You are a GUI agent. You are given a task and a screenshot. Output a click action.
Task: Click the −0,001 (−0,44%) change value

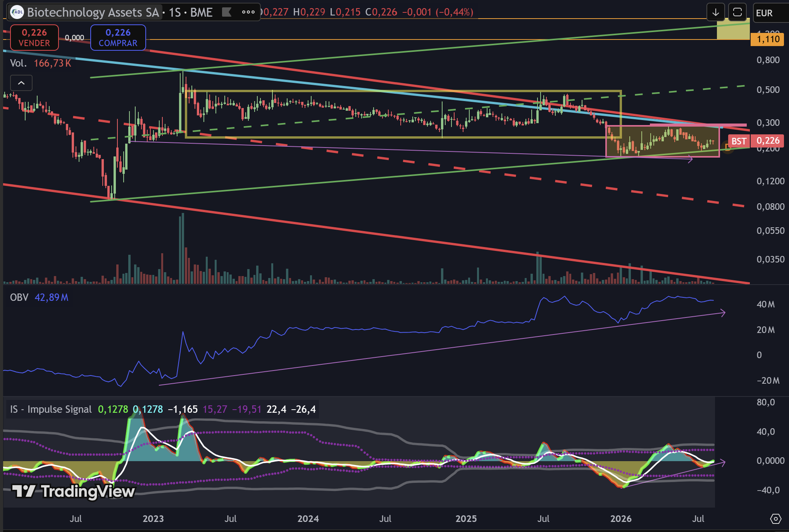438,12
